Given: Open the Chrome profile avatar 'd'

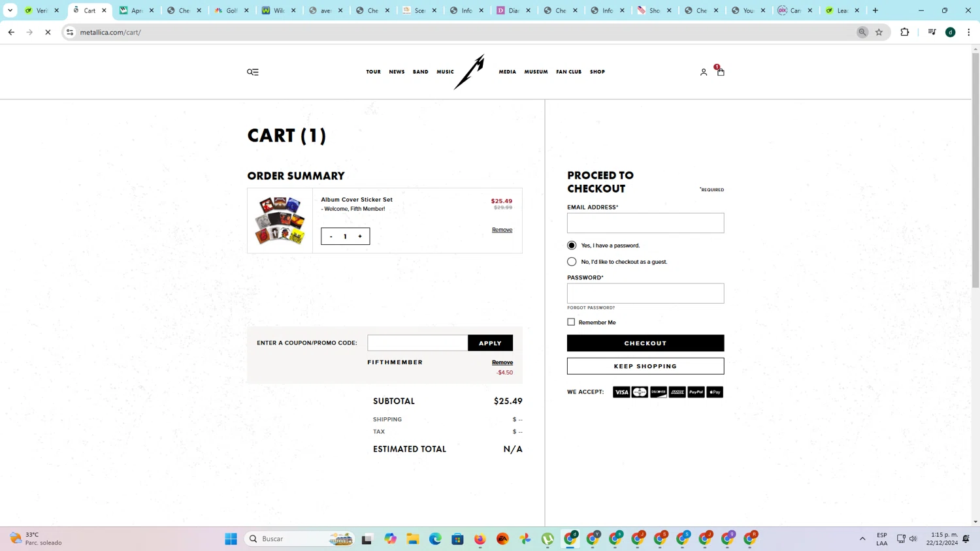Looking at the screenshot, I should pos(951,32).
